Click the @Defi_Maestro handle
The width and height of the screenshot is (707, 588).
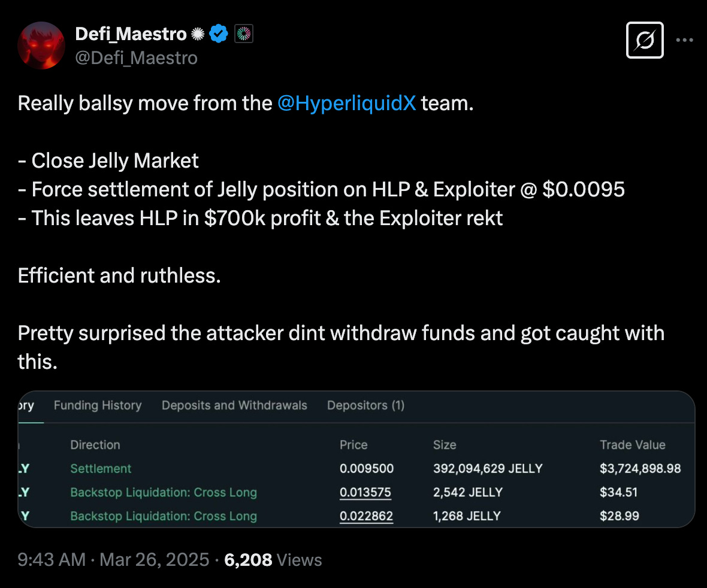point(136,57)
